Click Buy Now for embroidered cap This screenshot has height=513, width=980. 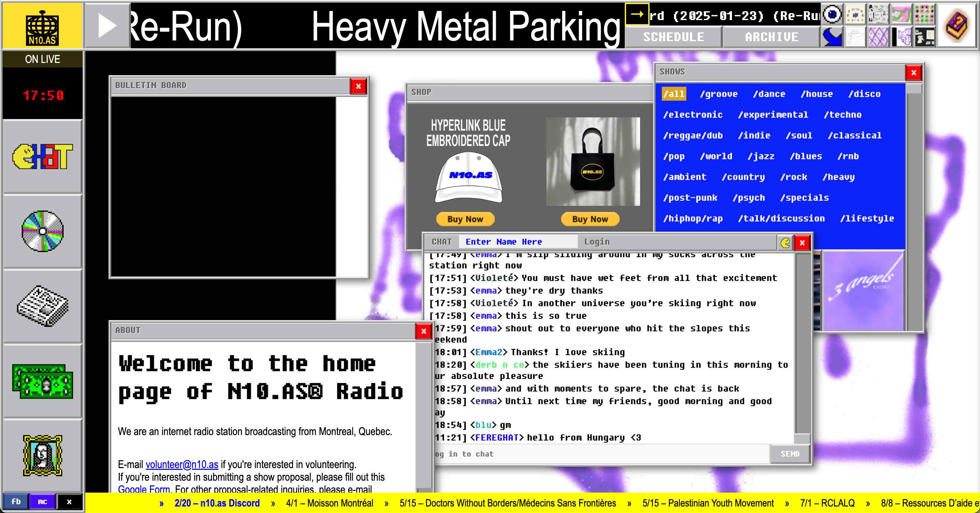(x=465, y=219)
